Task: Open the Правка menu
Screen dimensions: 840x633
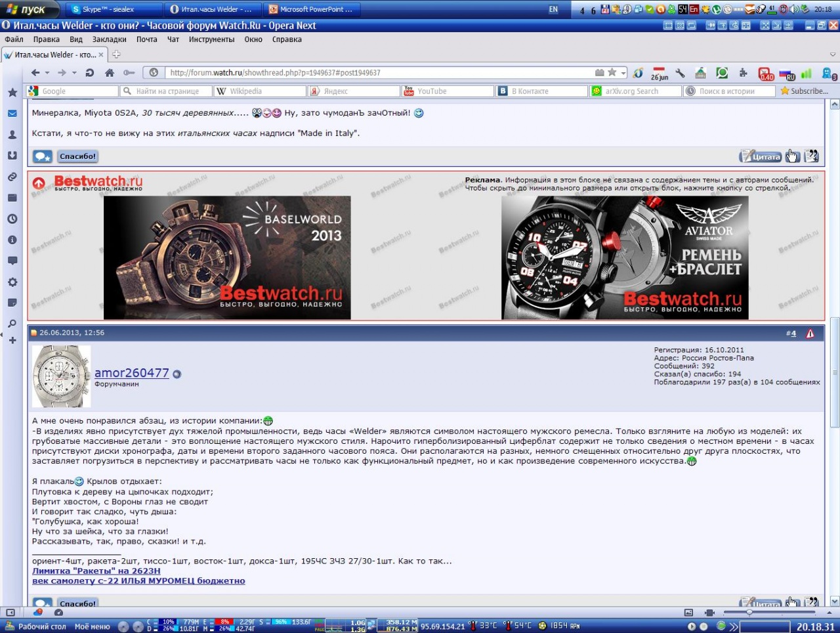Action: (46, 39)
